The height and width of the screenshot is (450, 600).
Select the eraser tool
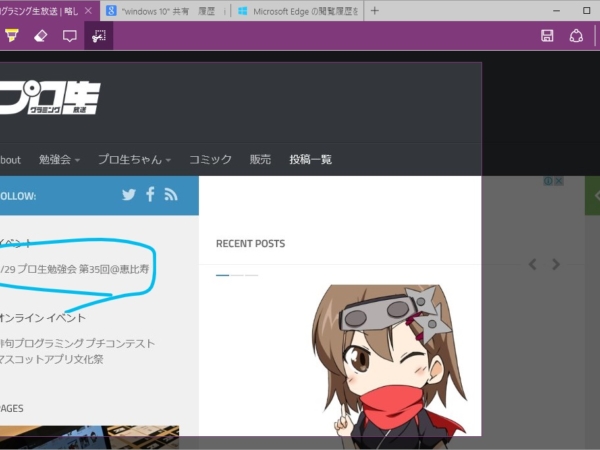(x=41, y=36)
